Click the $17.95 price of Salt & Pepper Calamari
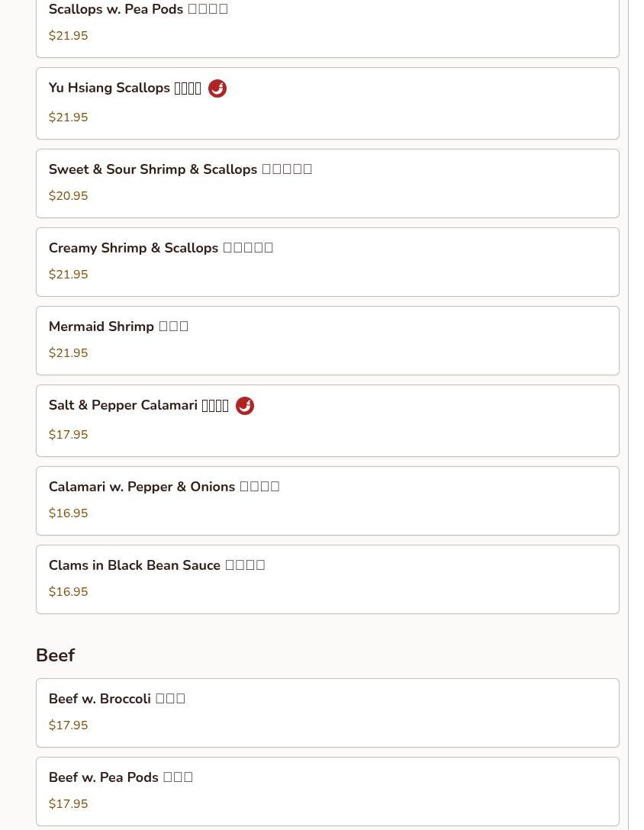The image size is (644, 830). [x=69, y=435]
